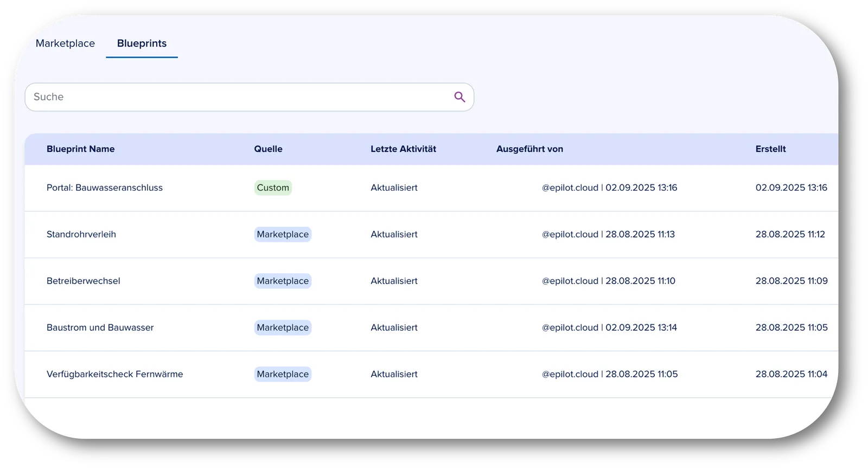Sort by Erstellt column header
The width and height of the screenshot is (868, 468).
pos(771,149)
